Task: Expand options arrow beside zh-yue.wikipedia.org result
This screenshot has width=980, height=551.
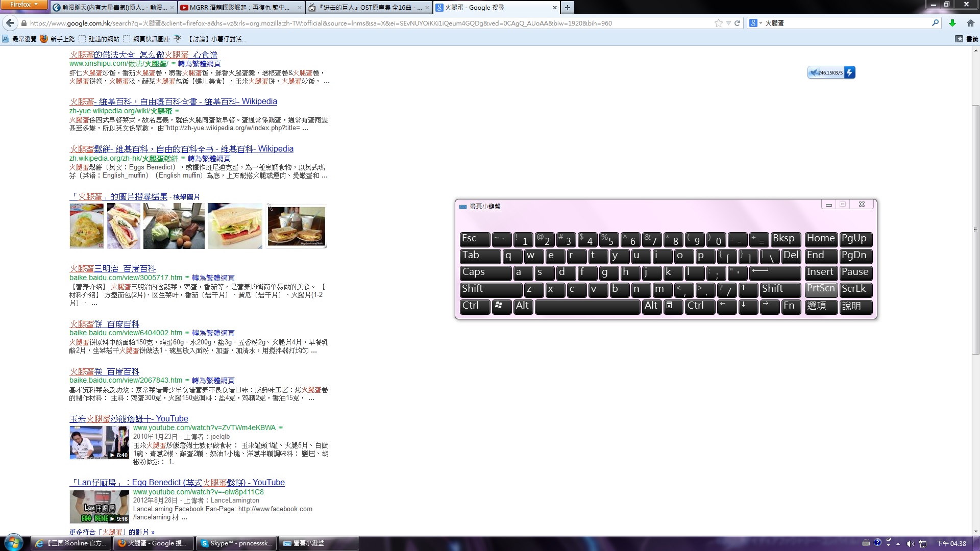Action: [177, 111]
